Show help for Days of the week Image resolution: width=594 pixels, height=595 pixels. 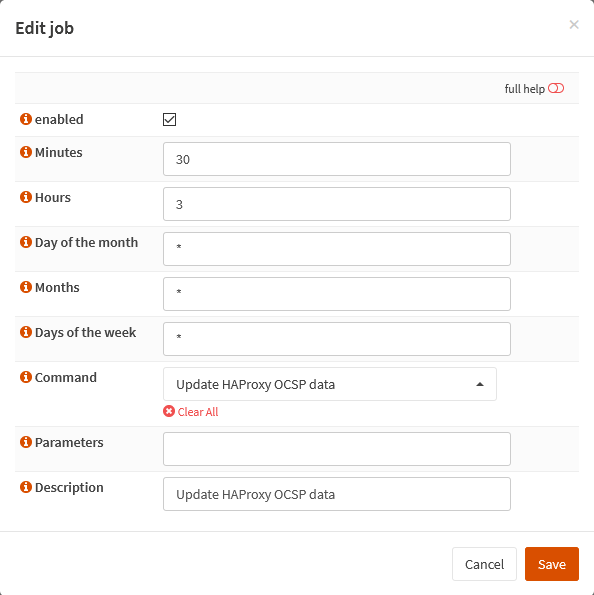[x=26, y=332]
